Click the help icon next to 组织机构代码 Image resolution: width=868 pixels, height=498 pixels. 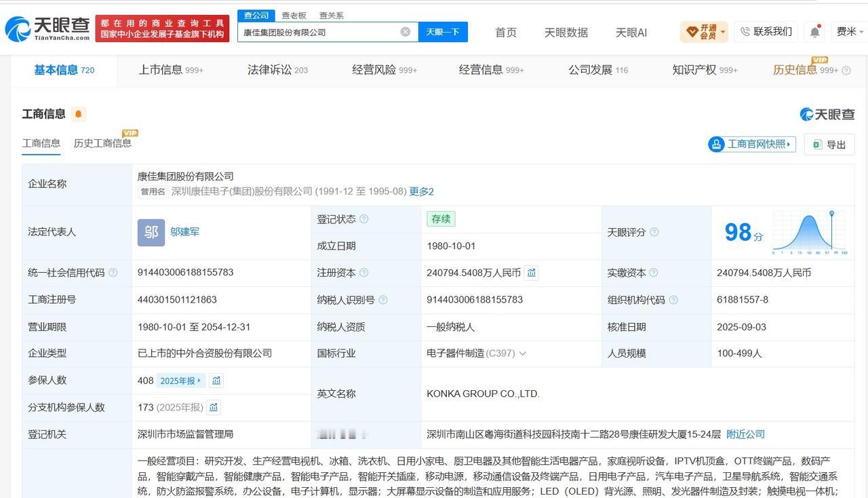673,300
